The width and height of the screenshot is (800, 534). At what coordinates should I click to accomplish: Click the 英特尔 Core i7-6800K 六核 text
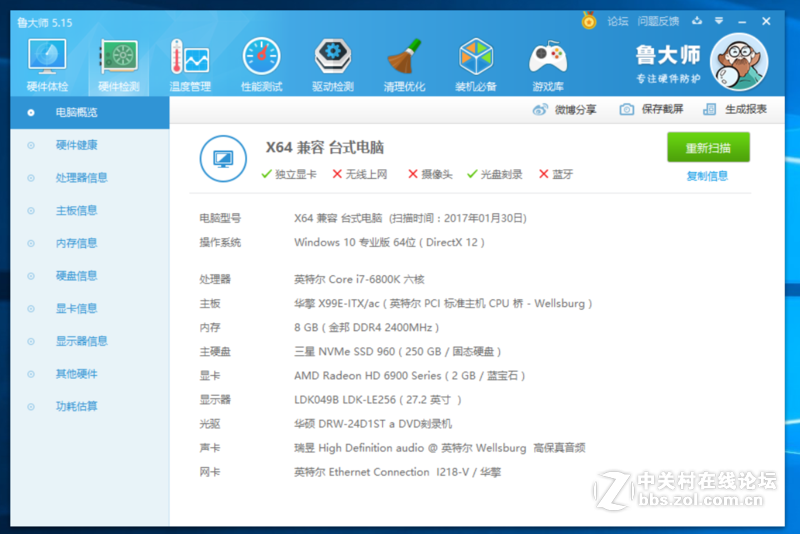[359, 279]
